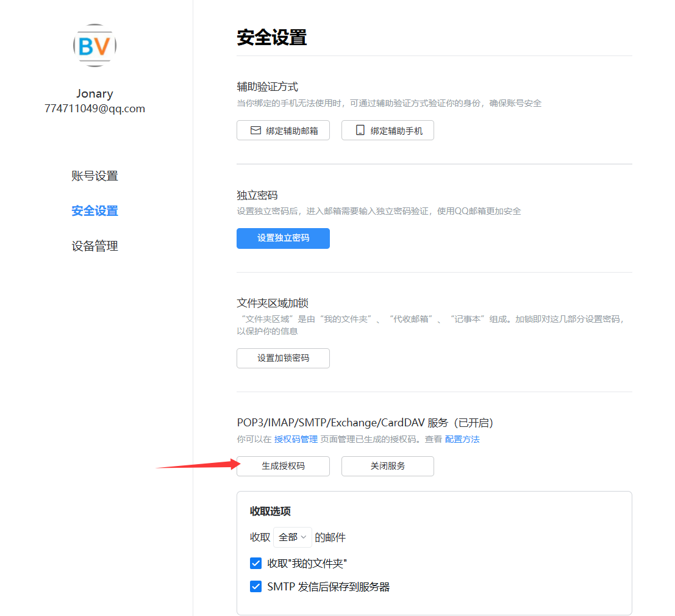
Task: Click the blue 设置独立密码 button
Action: click(x=284, y=238)
